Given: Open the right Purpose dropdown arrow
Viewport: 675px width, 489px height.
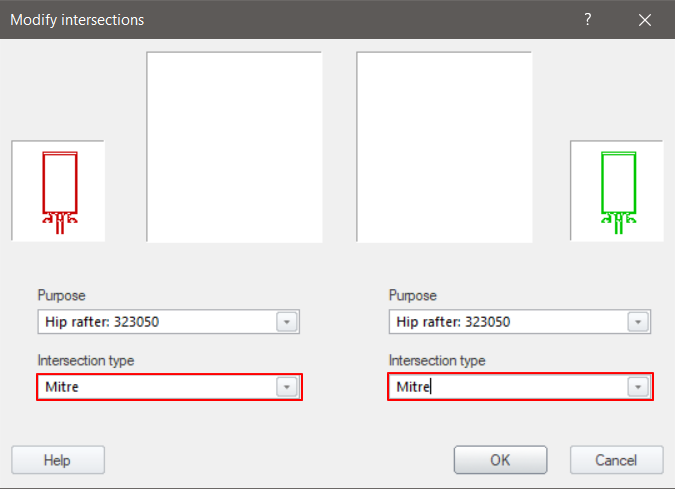Looking at the screenshot, I should [638, 322].
